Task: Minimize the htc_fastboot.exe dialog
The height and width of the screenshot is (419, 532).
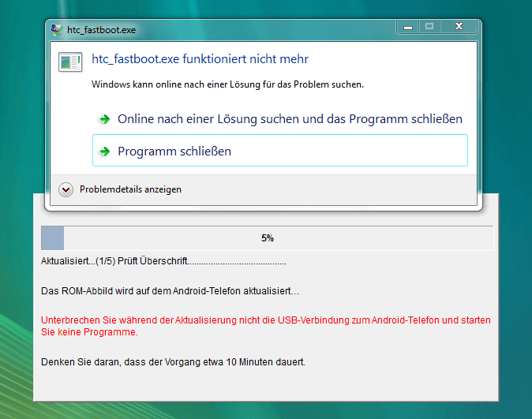Action: pyautogui.click(x=408, y=27)
